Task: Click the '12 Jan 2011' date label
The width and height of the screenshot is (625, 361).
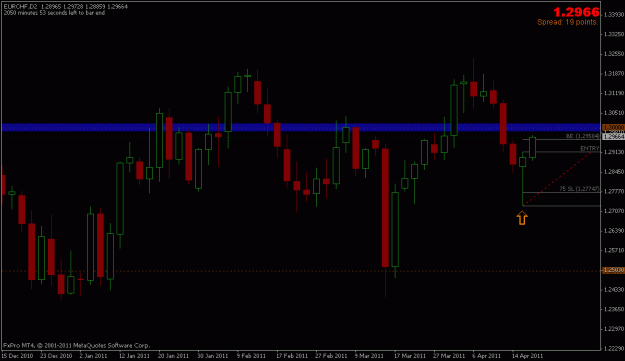Action: click(x=134, y=355)
